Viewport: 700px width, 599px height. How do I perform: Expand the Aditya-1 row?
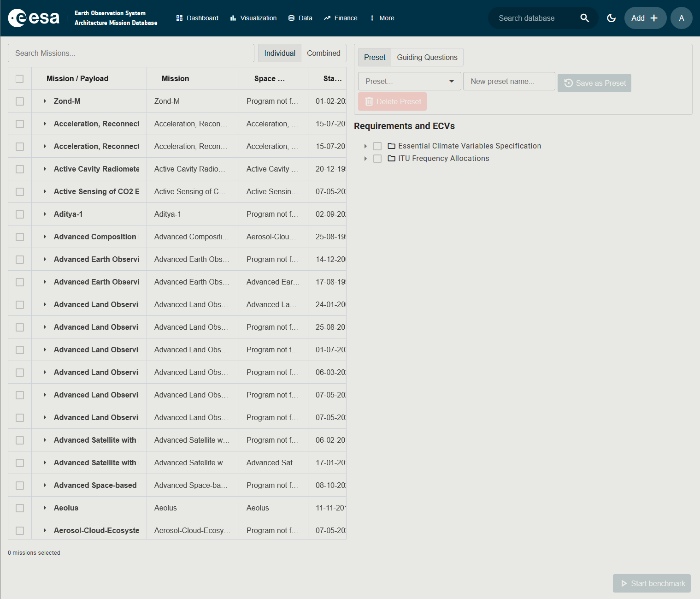click(45, 214)
